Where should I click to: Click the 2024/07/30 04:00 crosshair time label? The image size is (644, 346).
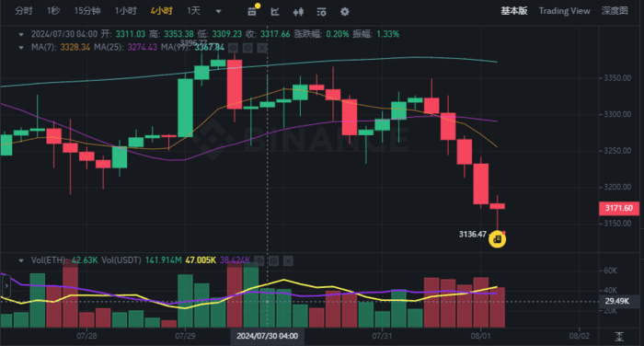(x=267, y=336)
